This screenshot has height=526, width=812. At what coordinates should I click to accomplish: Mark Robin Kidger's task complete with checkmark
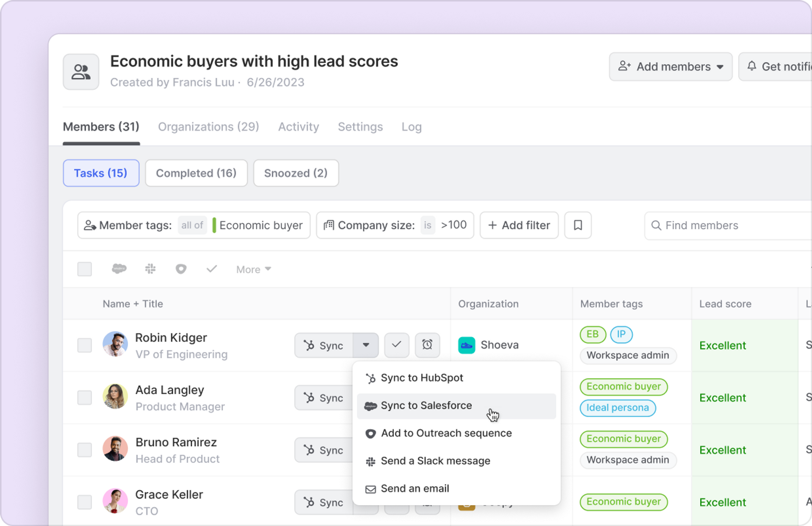coord(396,345)
